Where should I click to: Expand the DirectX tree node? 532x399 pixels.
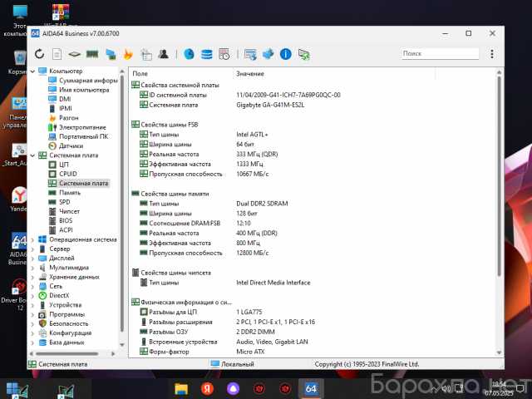(x=33, y=296)
